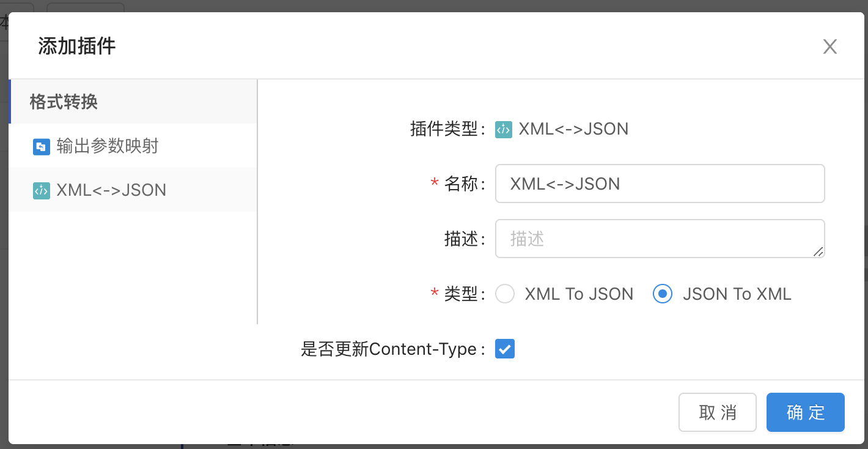Select the JSON To XML radio button
The width and height of the screenshot is (868, 449).
coord(663,294)
